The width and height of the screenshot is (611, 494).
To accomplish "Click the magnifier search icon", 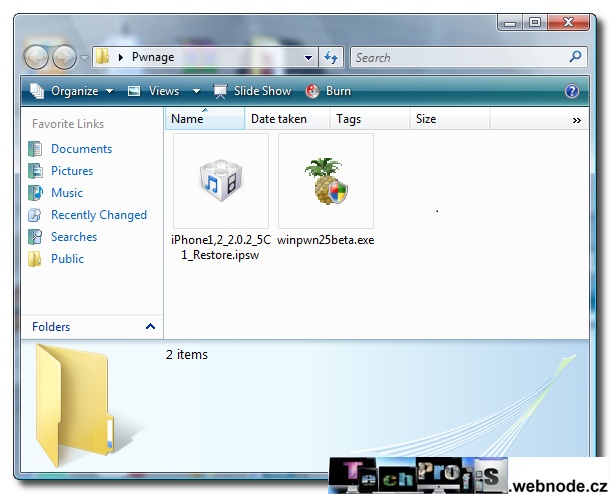I will click(x=575, y=57).
